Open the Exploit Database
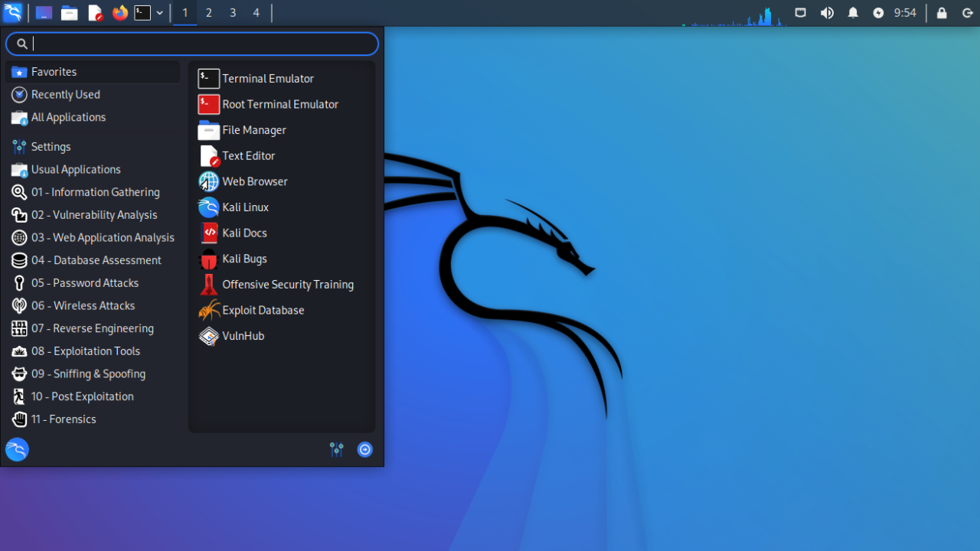Screen dimensions: 980x551 pos(261,310)
